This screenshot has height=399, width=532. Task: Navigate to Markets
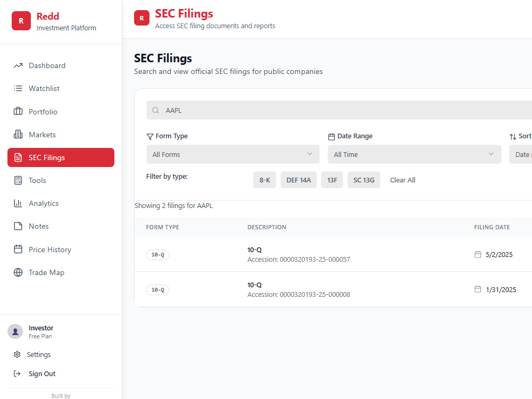click(61, 135)
